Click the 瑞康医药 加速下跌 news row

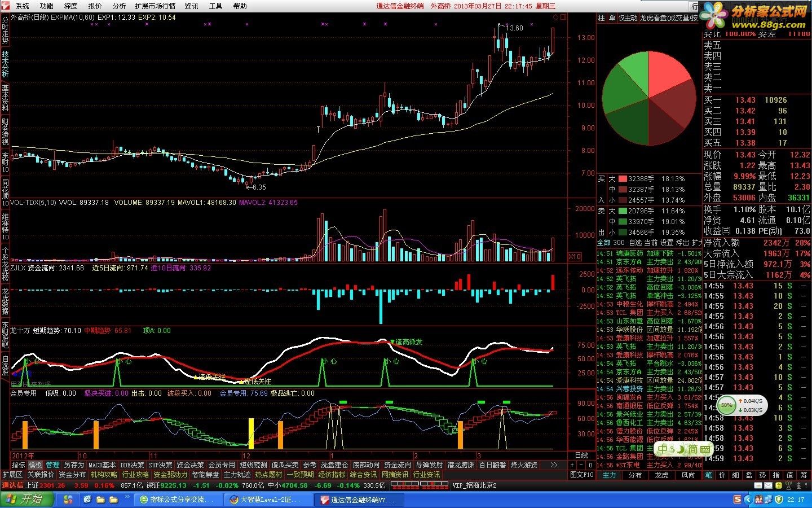(x=649, y=253)
